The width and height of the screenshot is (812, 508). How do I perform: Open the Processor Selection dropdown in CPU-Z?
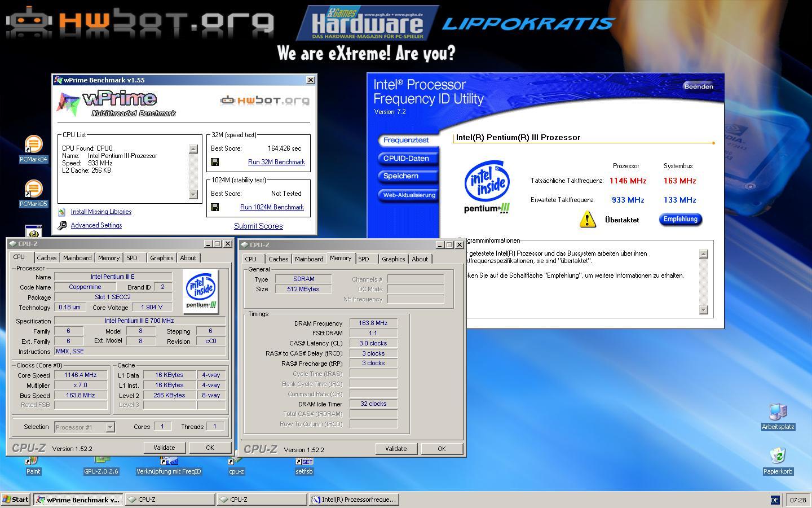[85, 427]
